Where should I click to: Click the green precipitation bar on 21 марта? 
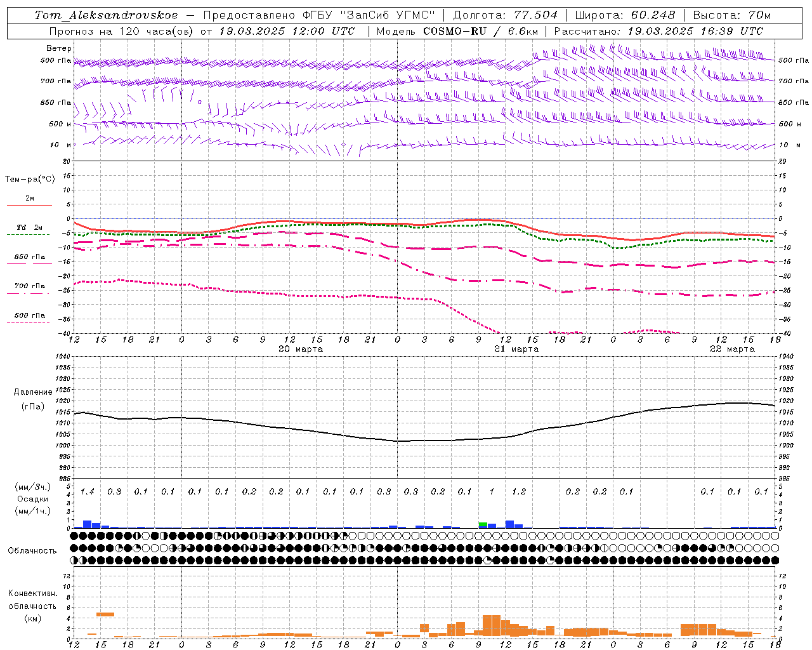483,524
